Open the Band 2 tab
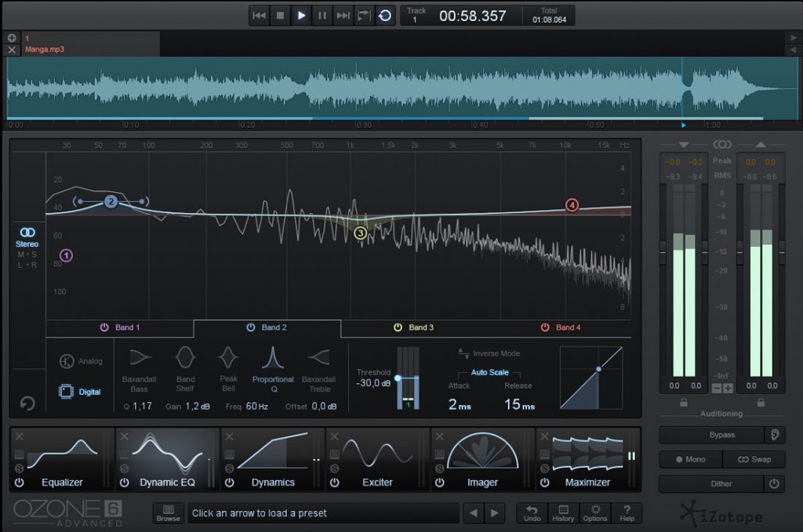This screenshot has width=803, height=532. pyautogui.click(x=267, y=328)
